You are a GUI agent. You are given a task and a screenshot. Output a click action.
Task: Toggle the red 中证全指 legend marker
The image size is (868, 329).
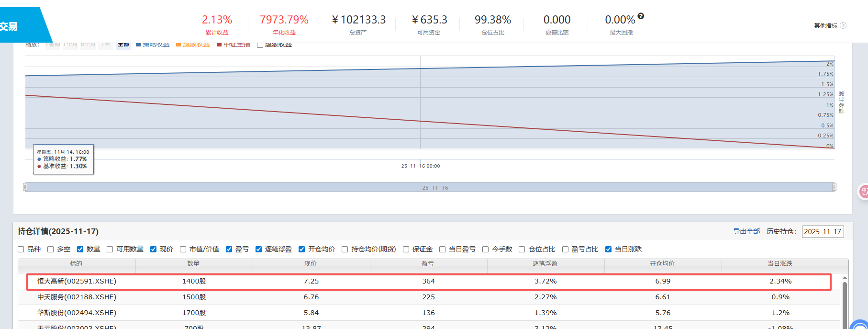(219, 45)
